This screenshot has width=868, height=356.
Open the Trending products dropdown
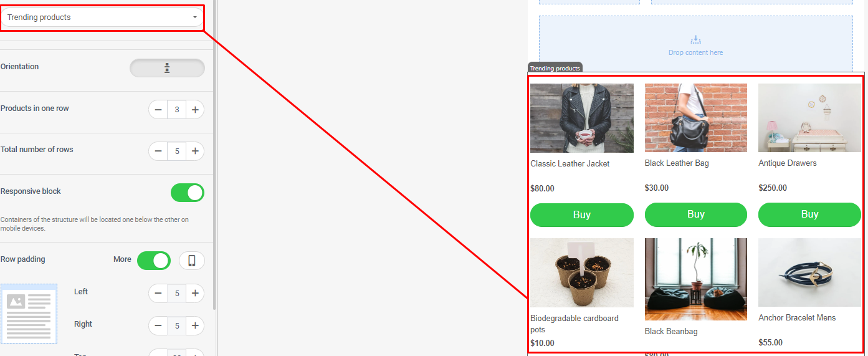[102, 17]
